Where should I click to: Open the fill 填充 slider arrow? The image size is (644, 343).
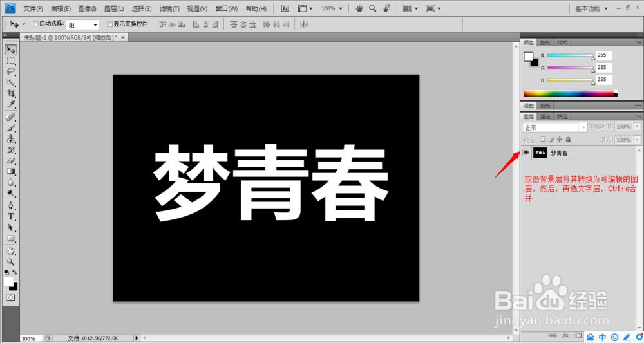point(637,140)
